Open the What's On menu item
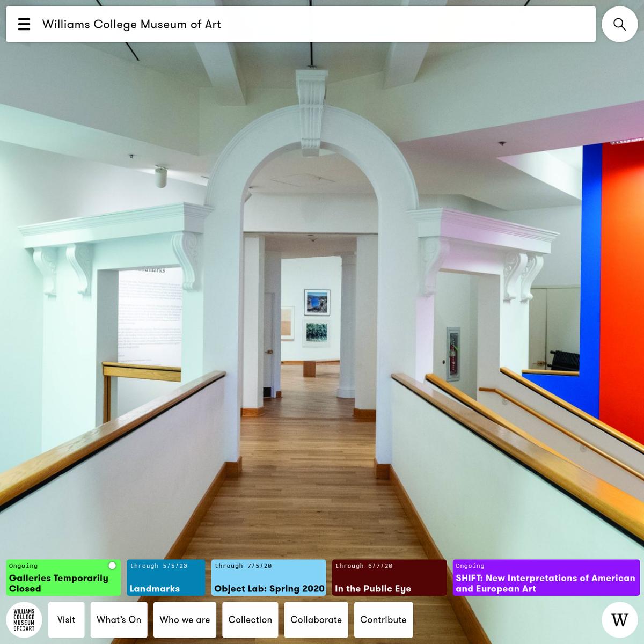This screenshot has width=644, height=644. click(x=119, y=620)
